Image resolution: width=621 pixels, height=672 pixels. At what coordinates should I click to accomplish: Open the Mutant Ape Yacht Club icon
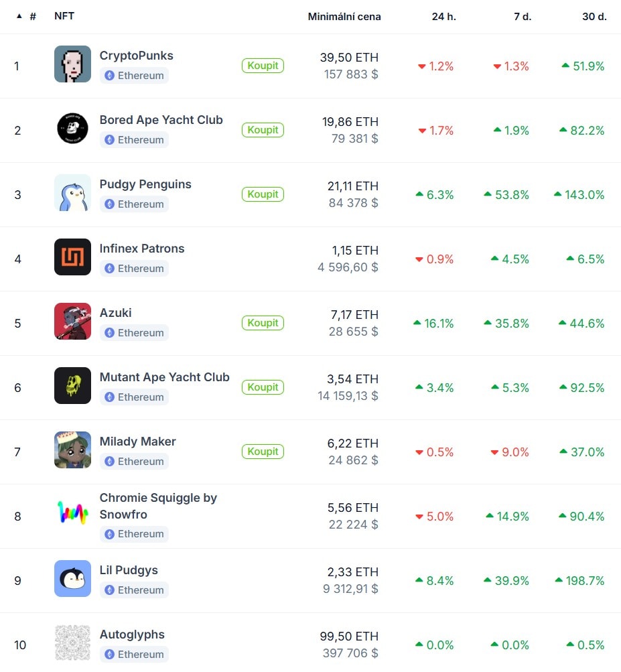(x=72, y=386)
